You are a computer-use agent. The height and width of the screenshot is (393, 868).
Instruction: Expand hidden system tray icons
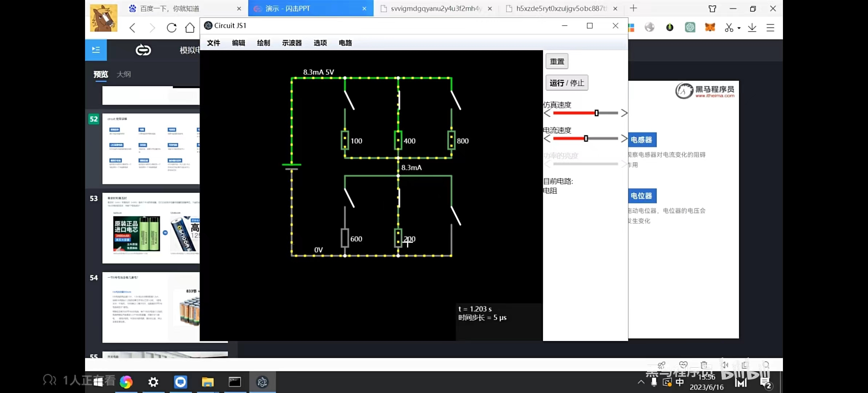(x=640, y=382)
